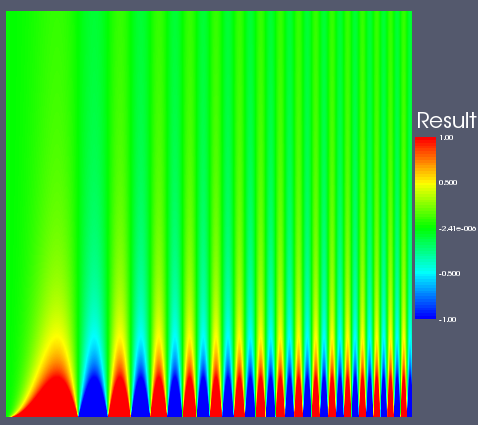Pick the blue bottom of the color bar
478x425 pixels.
pyautogui.click(x=425, y=312)
